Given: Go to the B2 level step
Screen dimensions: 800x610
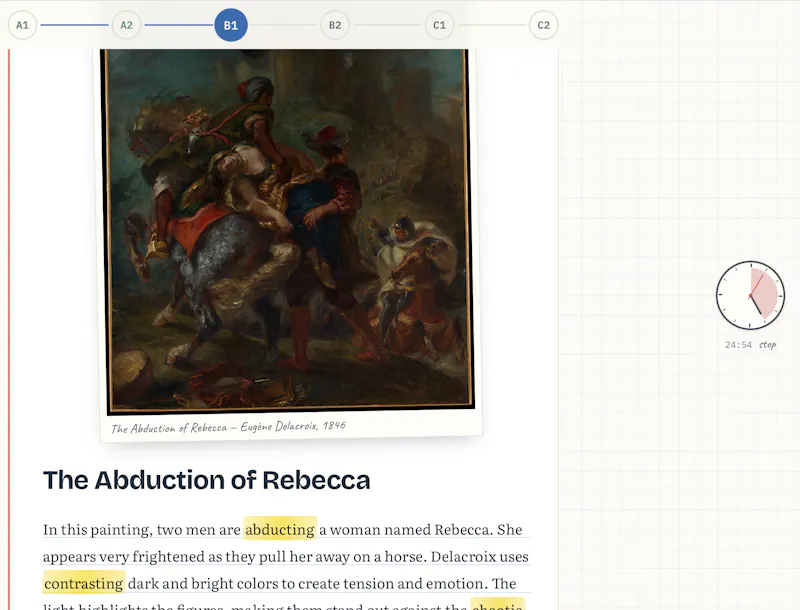Looking at the screenshot, I should pos(335,25).
